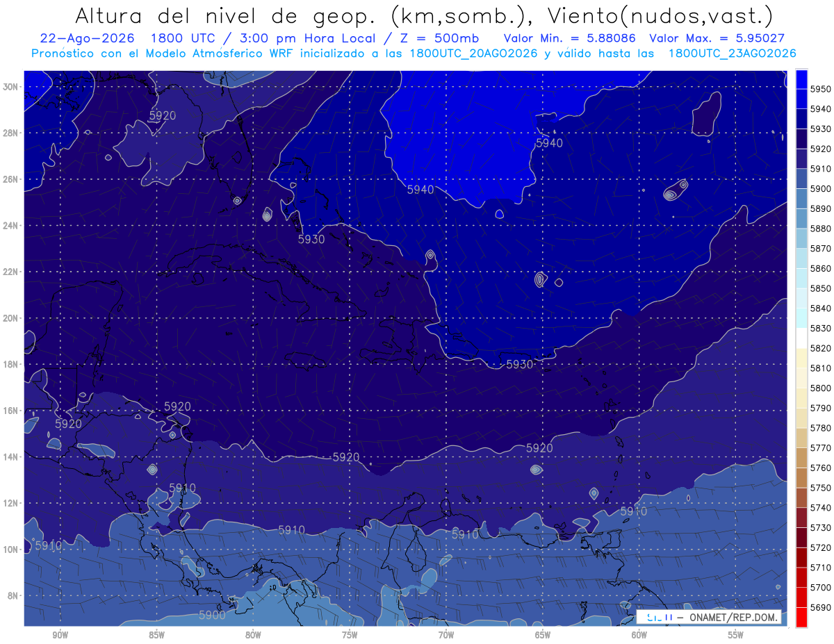
Task: Click the 8N latitude axis label
Action: [13, 596]
